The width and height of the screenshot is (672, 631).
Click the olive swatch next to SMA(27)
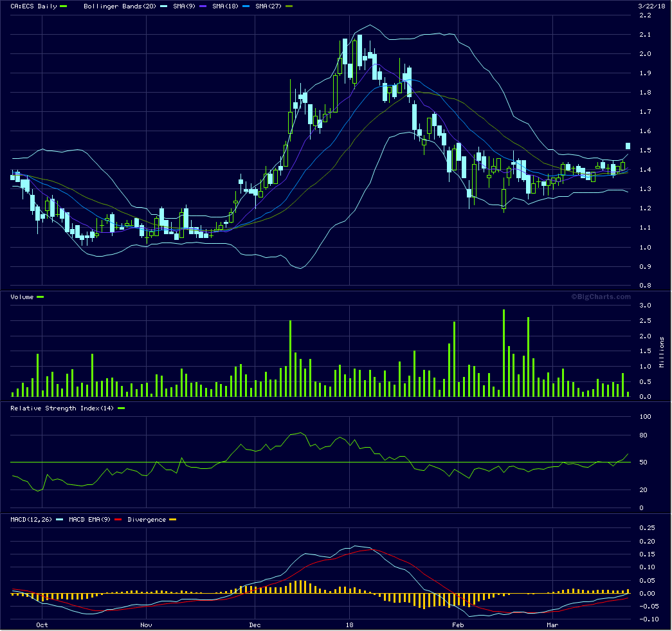click(289, 6)
